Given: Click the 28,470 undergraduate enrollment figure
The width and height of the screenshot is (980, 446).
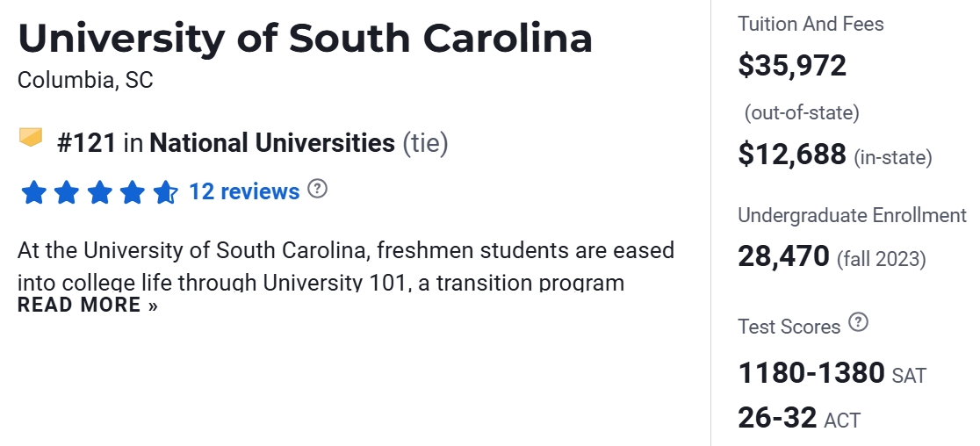Looking at the screenshot, I should [x=783, y=256].
